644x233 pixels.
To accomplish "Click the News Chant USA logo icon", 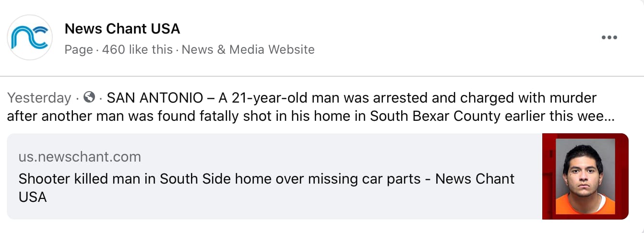I will (30, 38).
